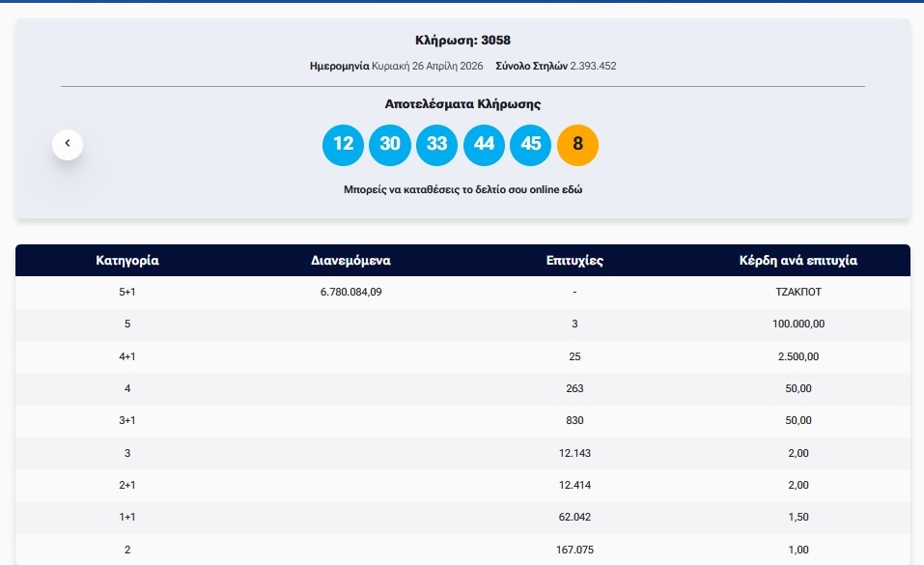Select the 5+1 category row
The image size is (924, 565).
pos(127,292)
